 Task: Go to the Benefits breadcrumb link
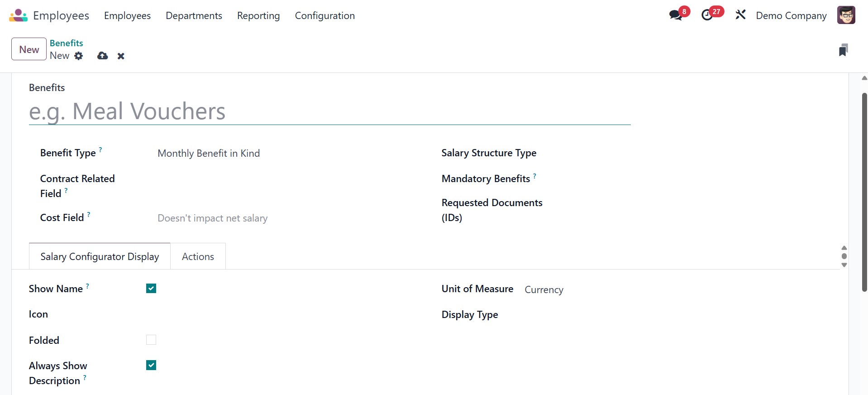click(67, 43)
